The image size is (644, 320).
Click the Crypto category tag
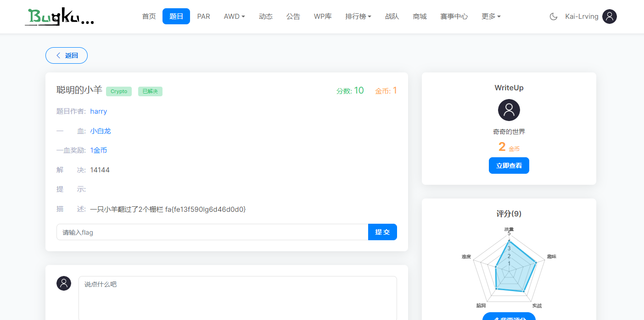(119, 91)
